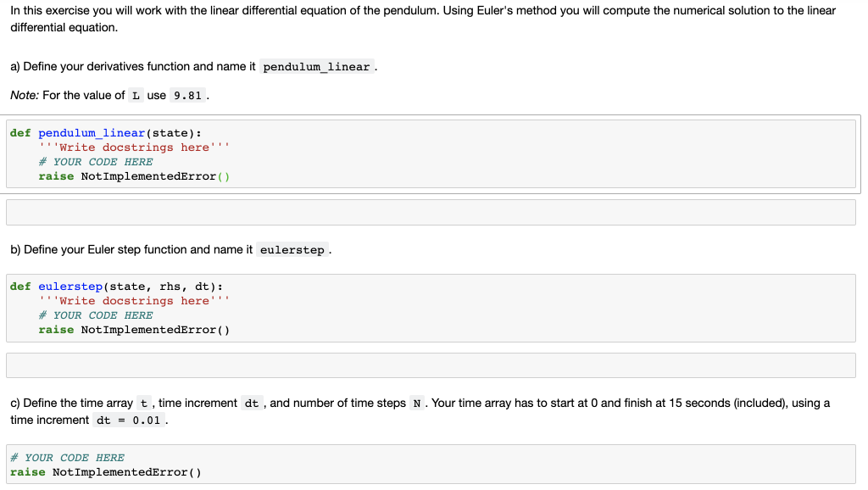868x490 pixels.
Task: Click raise NotImplementedError line in pendulum_linear cell
Action: click(x=134, y=176)
